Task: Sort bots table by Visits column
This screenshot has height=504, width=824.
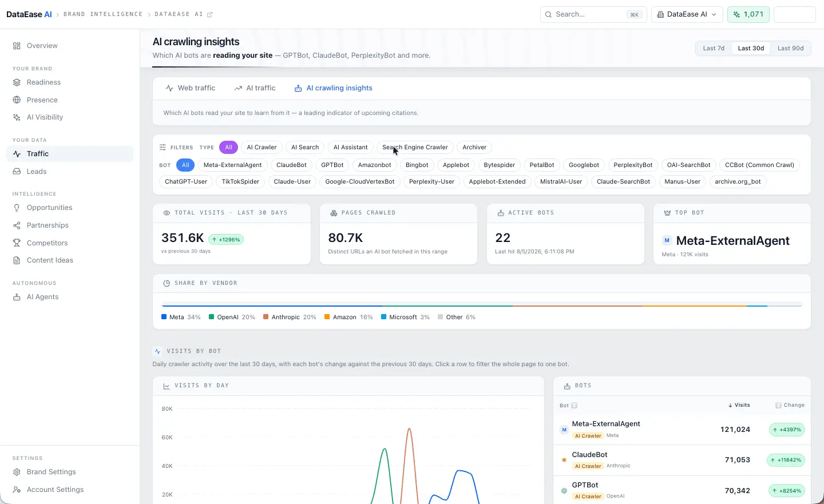Action: (739, 405)
